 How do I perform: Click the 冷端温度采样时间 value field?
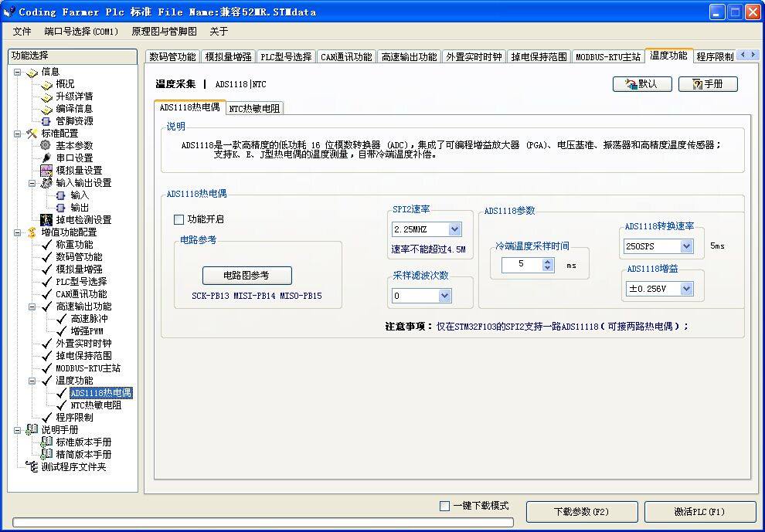(x=522, y=265)
